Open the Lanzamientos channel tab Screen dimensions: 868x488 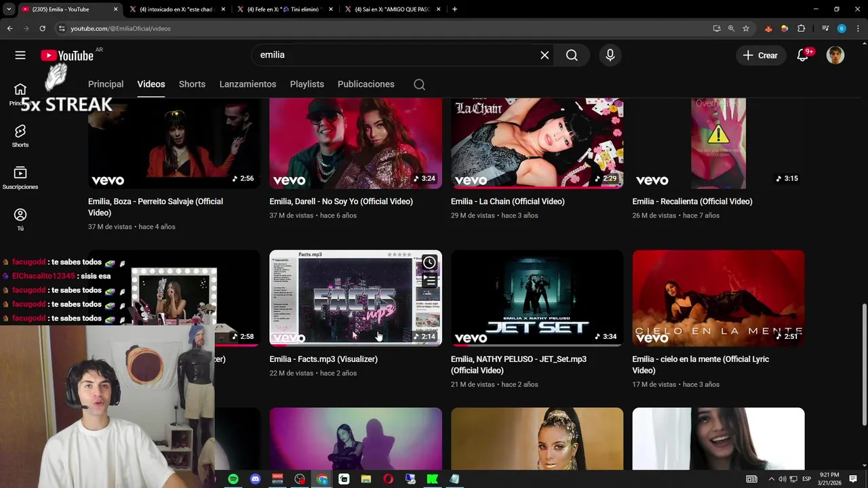point(248,84)
